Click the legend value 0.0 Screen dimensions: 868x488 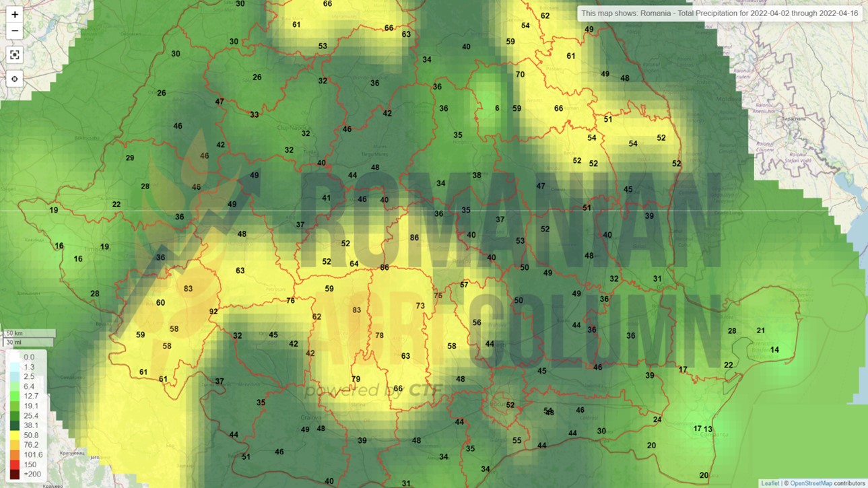(29, 357)
